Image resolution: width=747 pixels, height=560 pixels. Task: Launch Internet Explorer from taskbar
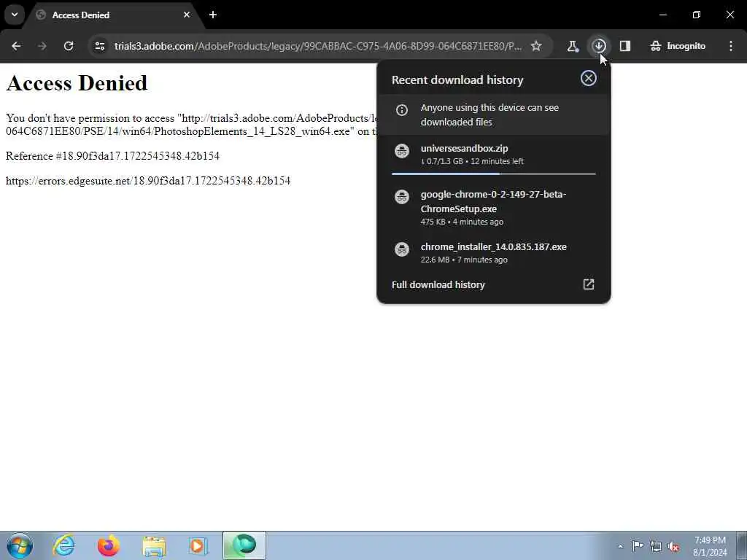pyautogui.click(x=64, y=545)
